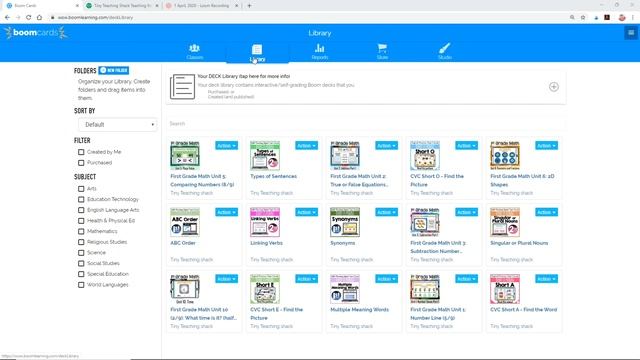Viewport: 640px width, 360px height.
Task: Check Religious Studies subject
Action: pos(81,242)
